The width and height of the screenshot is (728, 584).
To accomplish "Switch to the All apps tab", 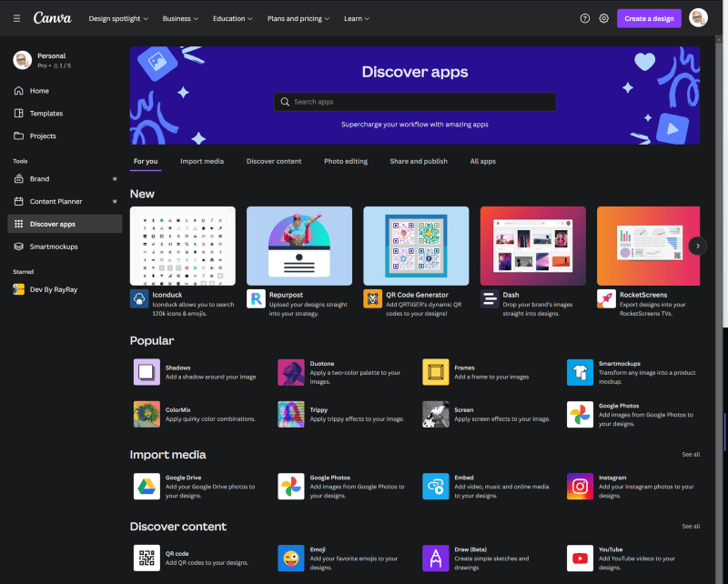I will (483, 161).
